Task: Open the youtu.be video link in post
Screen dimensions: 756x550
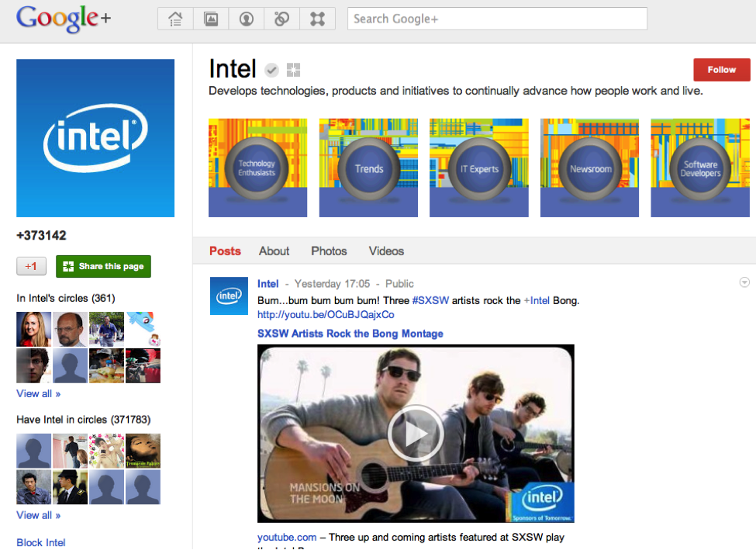Action: pos(326,314)
